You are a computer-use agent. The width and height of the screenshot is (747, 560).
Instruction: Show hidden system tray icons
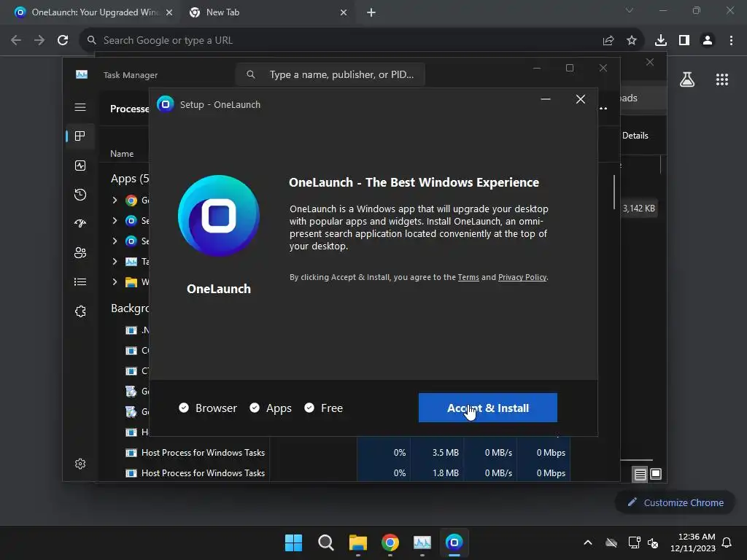[588, 542]
